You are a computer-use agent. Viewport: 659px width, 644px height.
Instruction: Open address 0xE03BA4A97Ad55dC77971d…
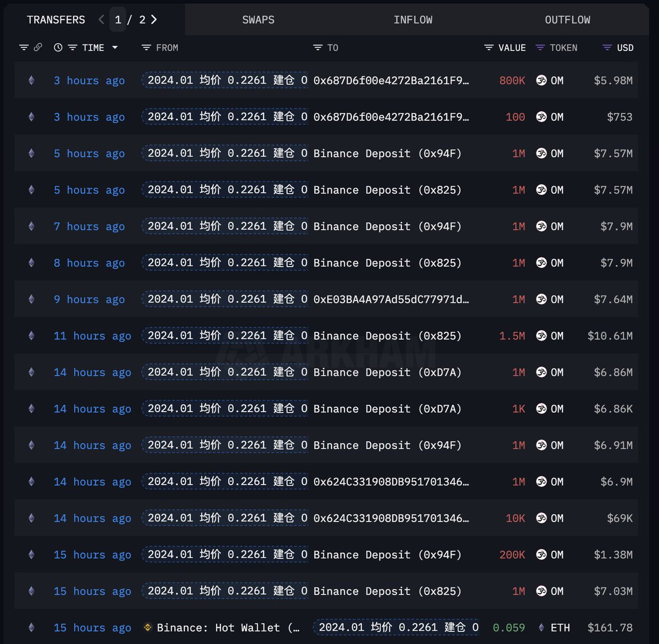pyautogui.click(x=391, y=299)
